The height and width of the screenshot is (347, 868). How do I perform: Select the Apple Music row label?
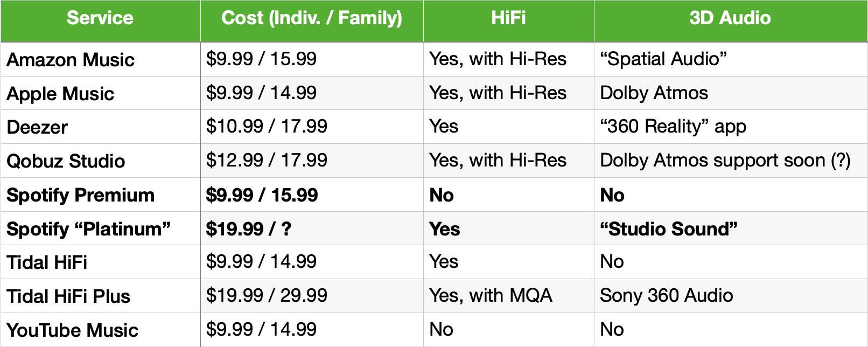(100, 93)
